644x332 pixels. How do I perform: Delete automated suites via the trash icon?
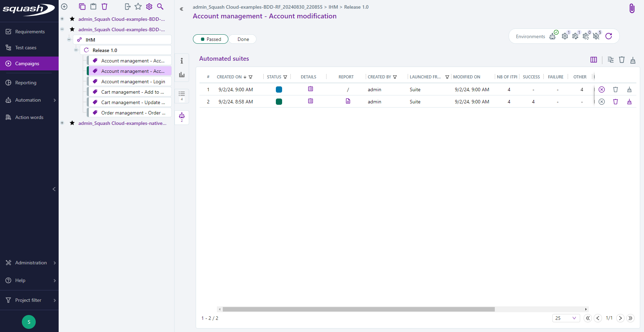(622, 60)
